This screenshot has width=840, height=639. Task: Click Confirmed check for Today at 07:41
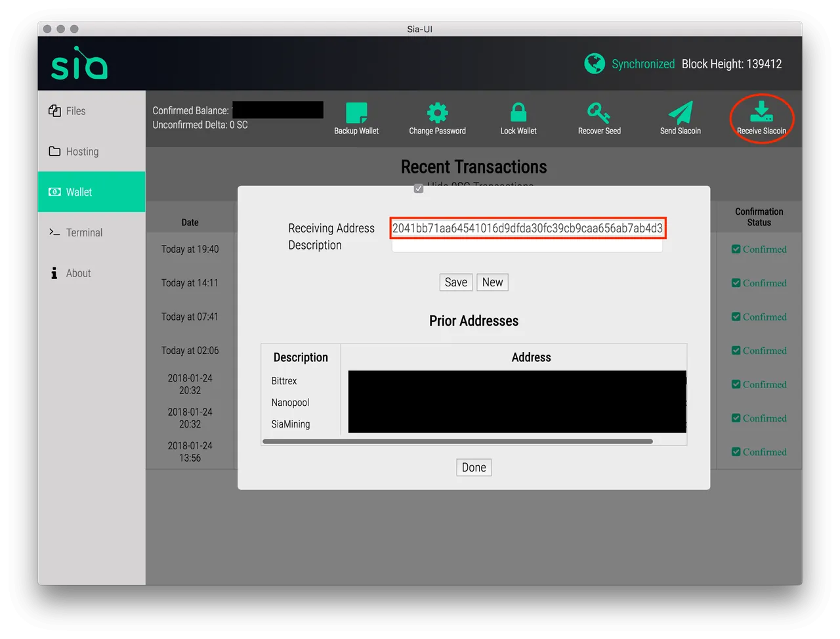(736, 317)
